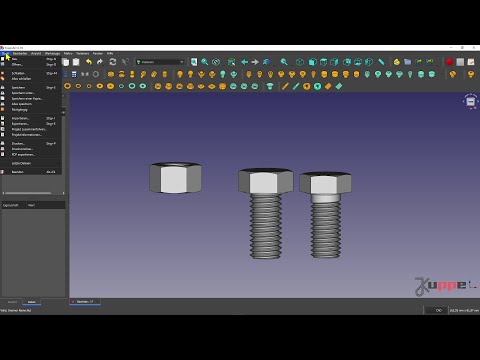This screenshot has height=360, width=480.
Task: Click the zoom magnifier before the view cubes
Action: pyautogui.click(x=284, y=62)
